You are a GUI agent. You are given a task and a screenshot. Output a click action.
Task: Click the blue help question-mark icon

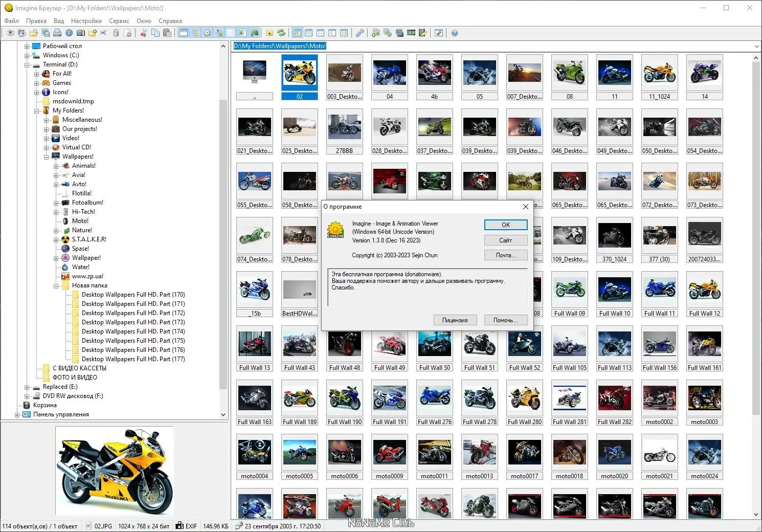click(x=455, y=33)
